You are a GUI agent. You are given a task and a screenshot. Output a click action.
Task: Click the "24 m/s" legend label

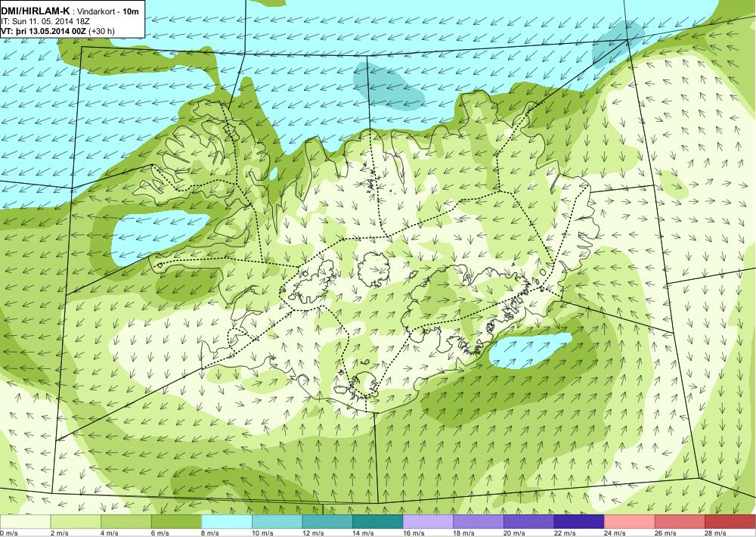point(615,533)
